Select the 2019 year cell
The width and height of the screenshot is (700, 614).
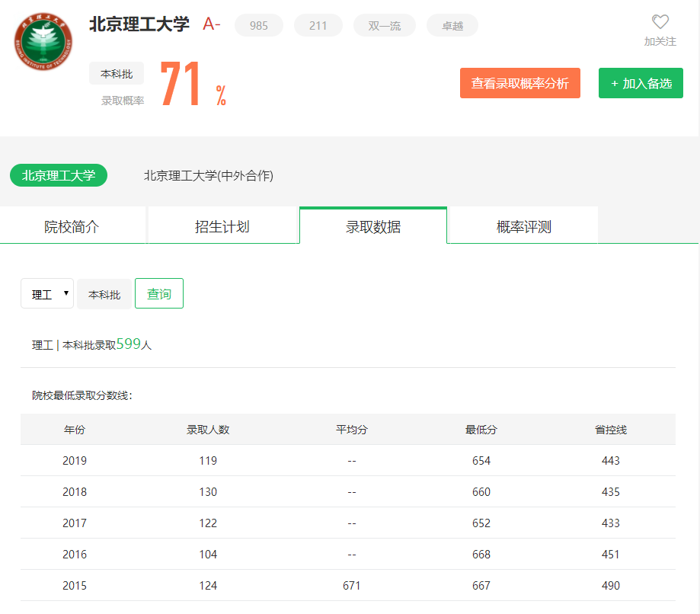point(75,460)
